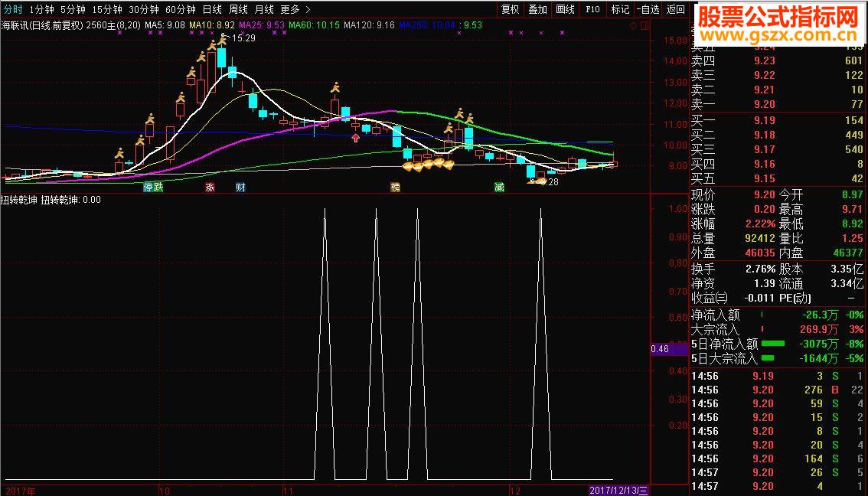
Task: Click the 标记 mark button
Action: (620, 9)
